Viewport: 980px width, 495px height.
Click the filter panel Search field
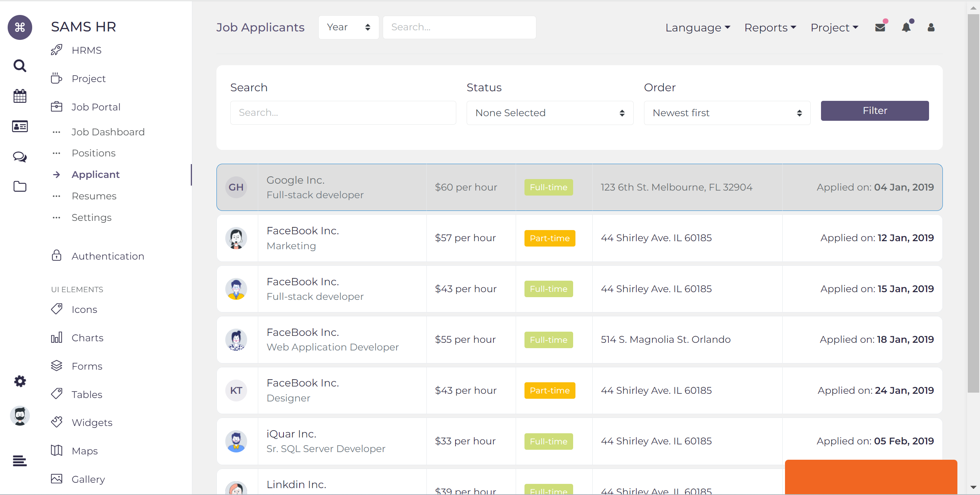pos(343,113)
